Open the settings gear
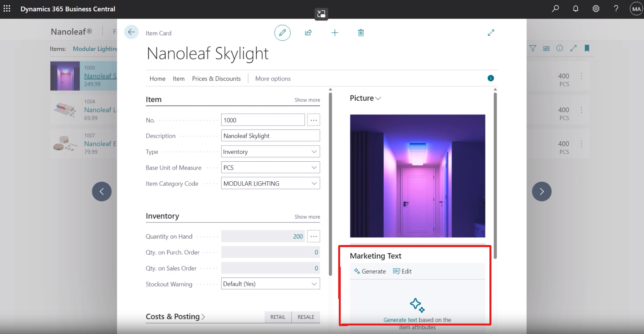 596,9
